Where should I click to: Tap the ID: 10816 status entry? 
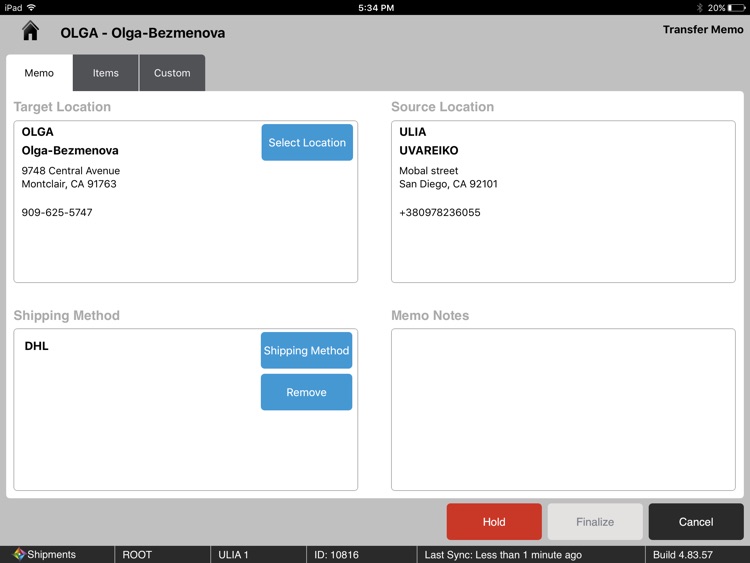336,554
